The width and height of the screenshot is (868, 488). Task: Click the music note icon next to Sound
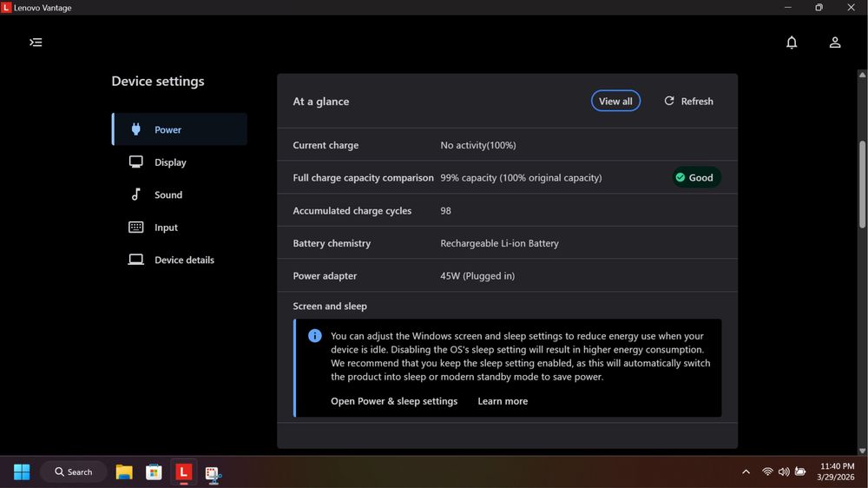pyautogui.click(x=135, y=194)
